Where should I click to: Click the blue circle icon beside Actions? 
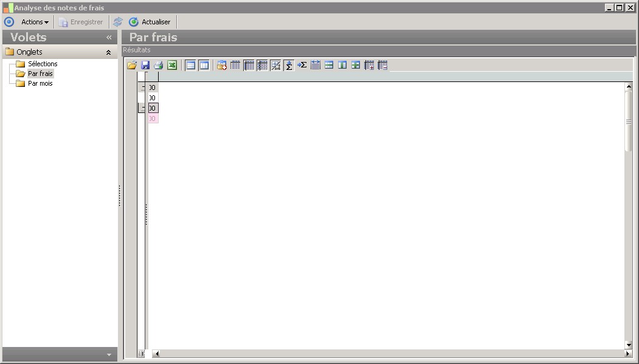tap(9, 22)
